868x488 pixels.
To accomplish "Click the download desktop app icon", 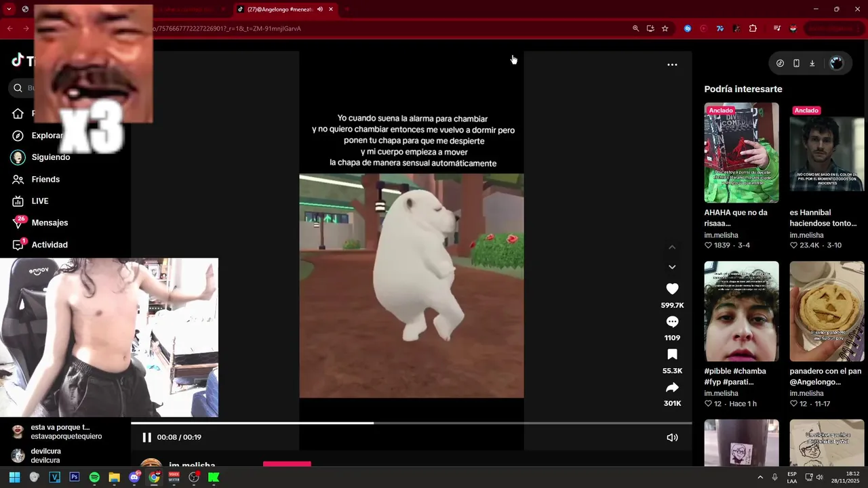I will pyautogui.click(x=812, y=63).
